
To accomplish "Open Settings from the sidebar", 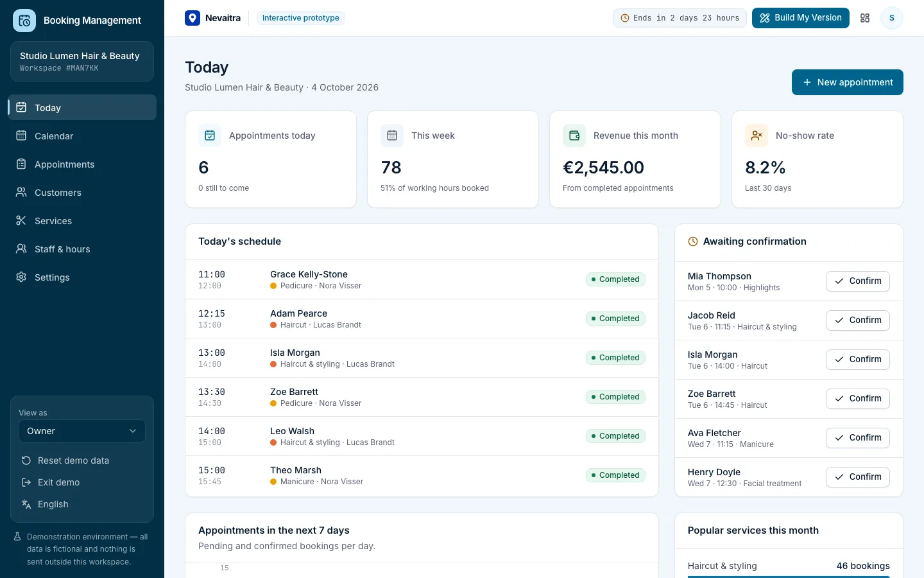I will 82,277.
